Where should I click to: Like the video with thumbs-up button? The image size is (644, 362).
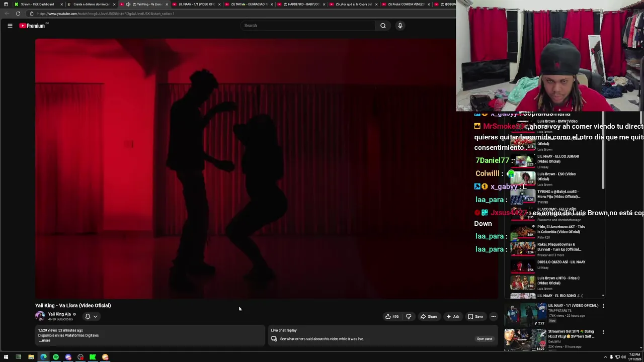[x=391, y=316]
